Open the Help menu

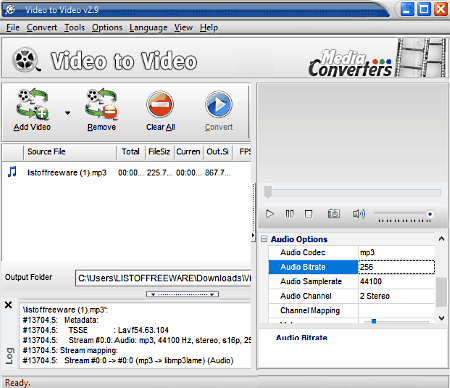pyautogui.click(x=209, y=28)
